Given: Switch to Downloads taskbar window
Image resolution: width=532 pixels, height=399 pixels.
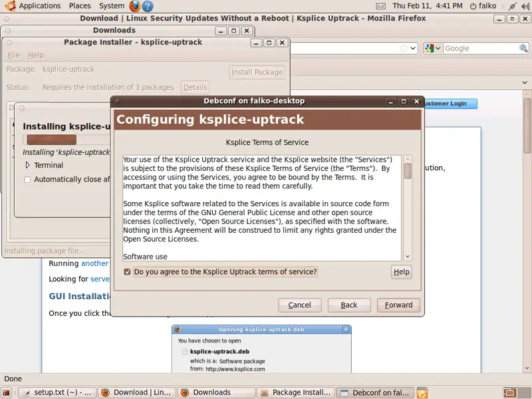Looking at the screenshot, I should click(x=216, y=393).
